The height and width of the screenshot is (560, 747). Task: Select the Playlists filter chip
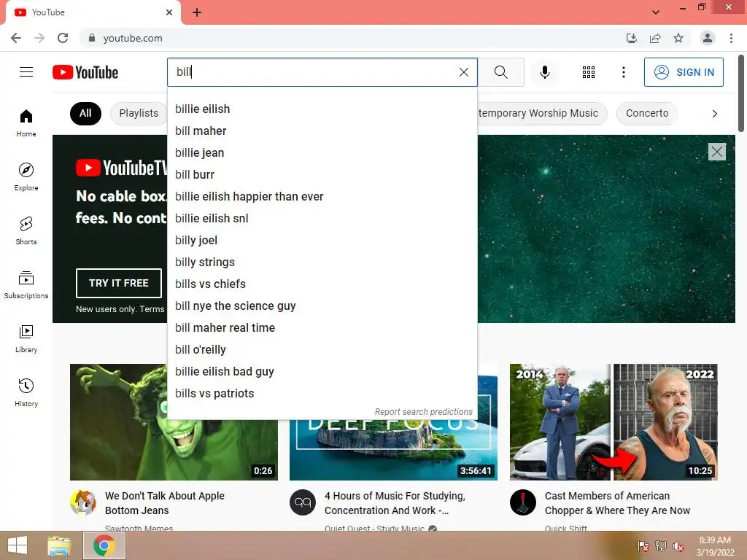pos(139,113)
